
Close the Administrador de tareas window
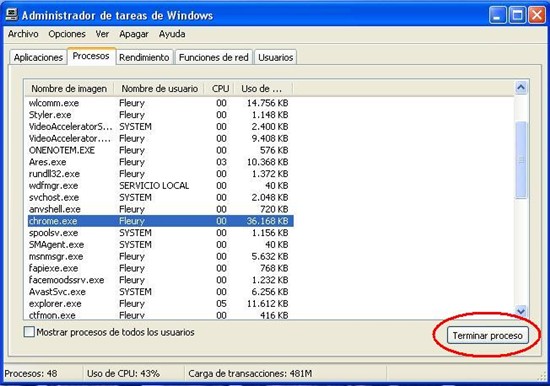(537, 15)
